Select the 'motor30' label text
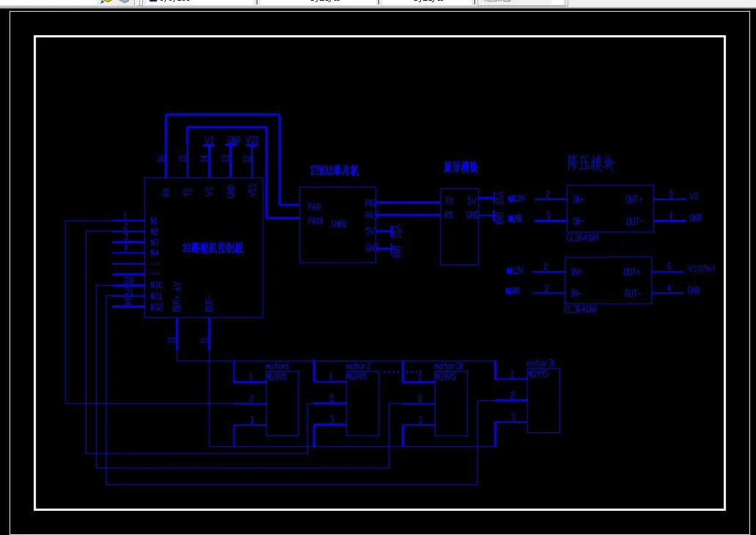 pyautogui.click(x=448, y=366)
